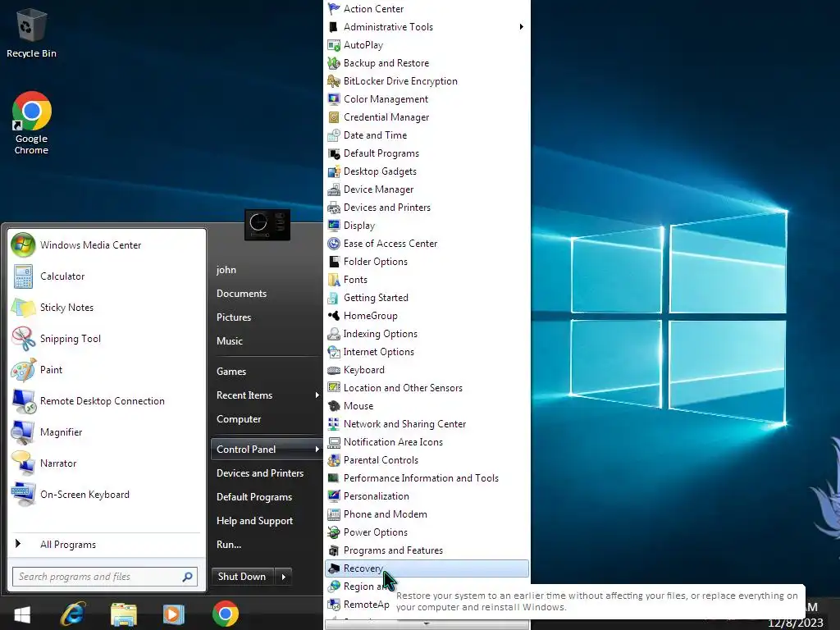Open Help and Support
This screenshot has width=840, height=630.
tap(254, 521)
